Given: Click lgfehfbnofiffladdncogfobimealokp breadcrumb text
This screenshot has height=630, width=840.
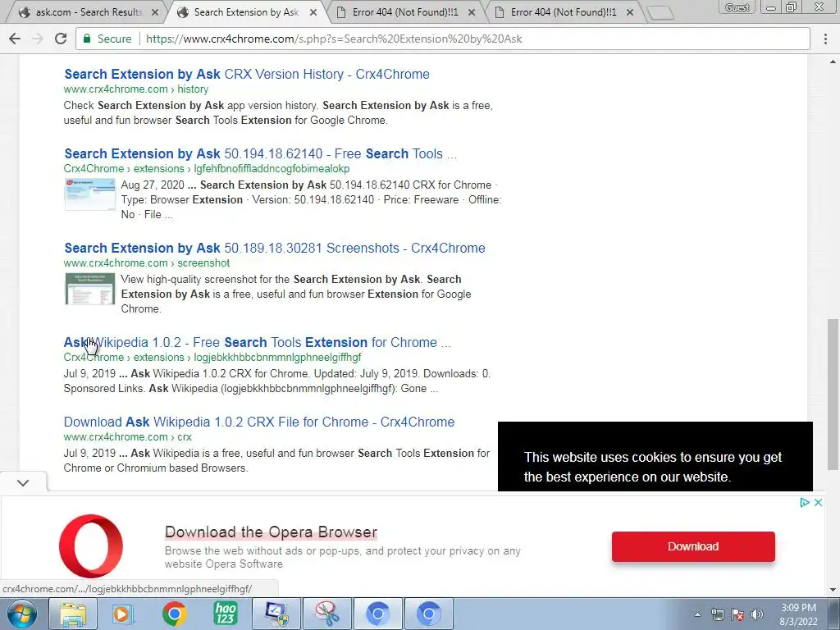Looking at the screenshot, I should (x=272, y=169).
